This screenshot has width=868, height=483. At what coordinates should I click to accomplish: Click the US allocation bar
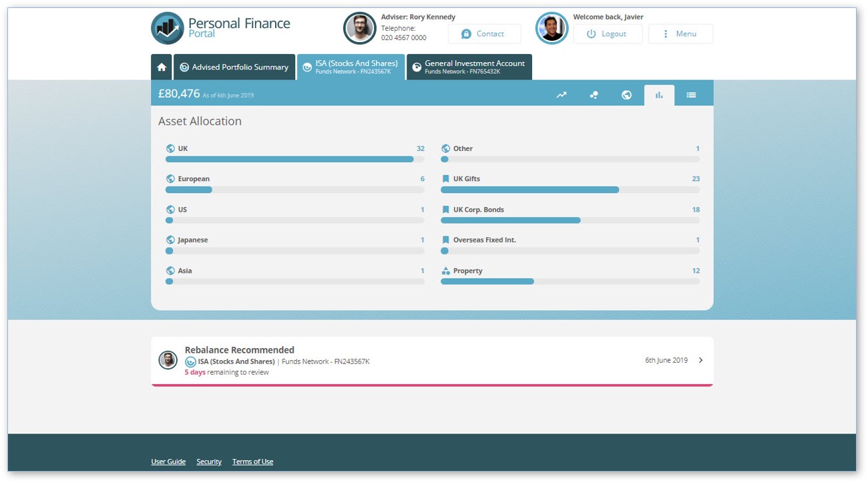294,220
